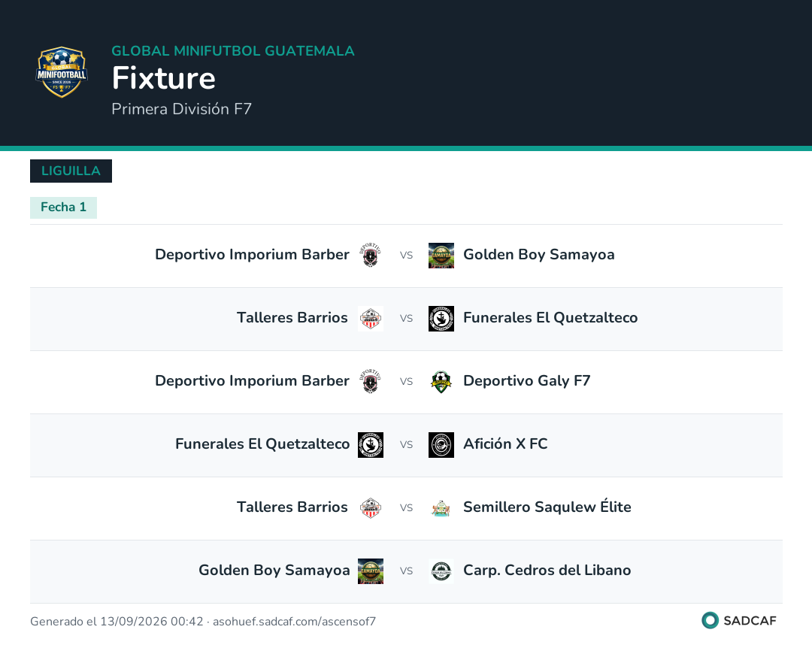Click the Global Minifootball league logo

(62, 72)
